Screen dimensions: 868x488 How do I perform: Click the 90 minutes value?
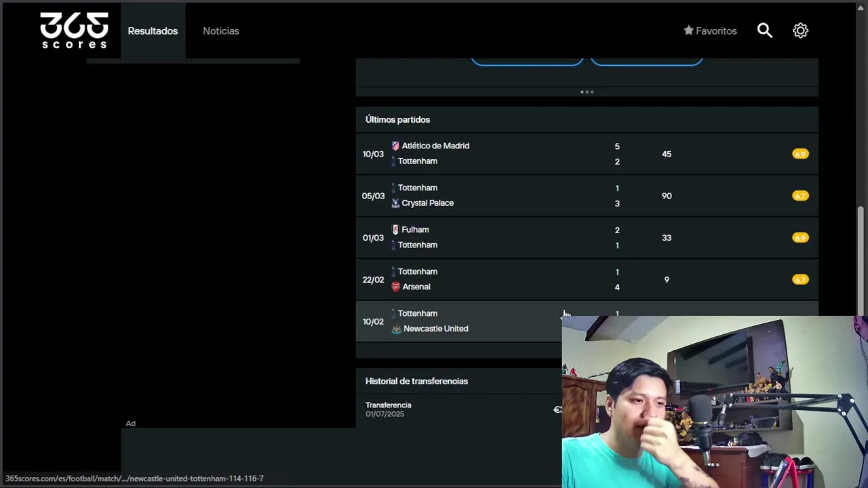point(667,196)
